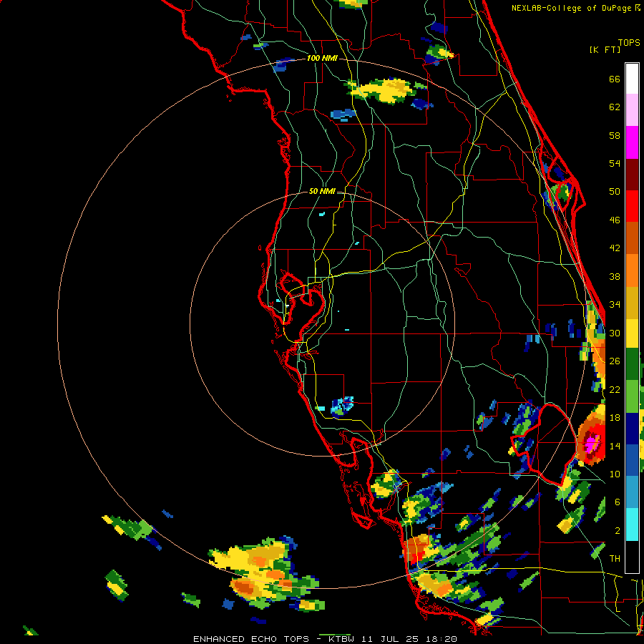Click the NEXLAB-College of DuPage watermark text
This screenshot has width=644, height=644.
(x=575, y=8)
